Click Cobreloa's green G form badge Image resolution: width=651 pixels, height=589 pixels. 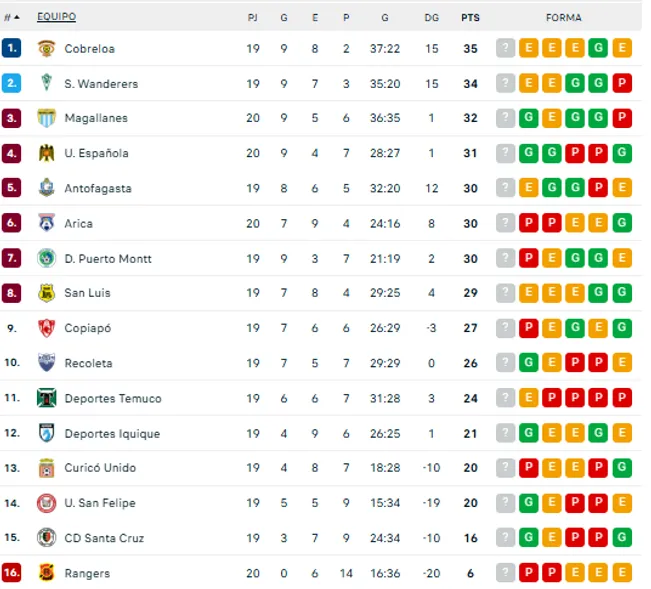(x=598, y=48)
